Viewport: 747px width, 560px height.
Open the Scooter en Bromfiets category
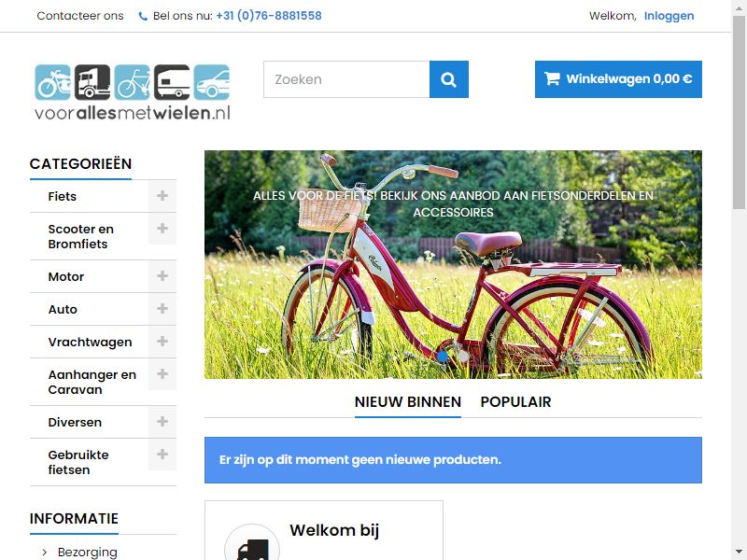[81, 236]
